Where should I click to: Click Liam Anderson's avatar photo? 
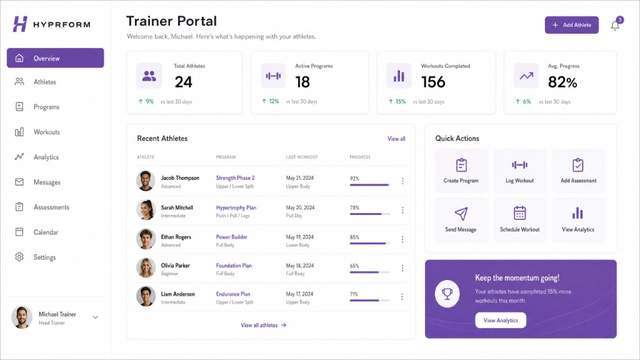(x=146, y=296)
